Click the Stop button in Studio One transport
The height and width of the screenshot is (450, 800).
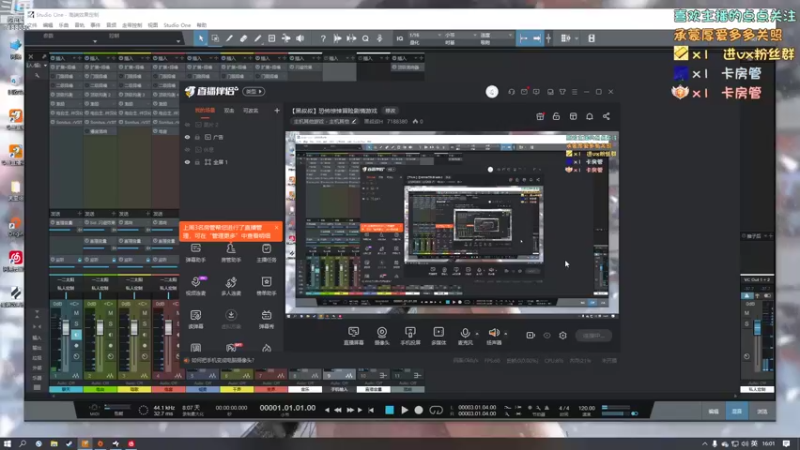[389, 410]
